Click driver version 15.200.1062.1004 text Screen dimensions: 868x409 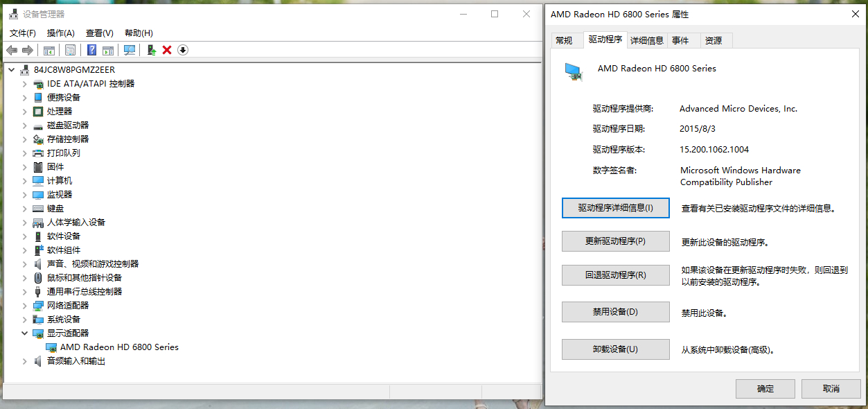point(714,150)
